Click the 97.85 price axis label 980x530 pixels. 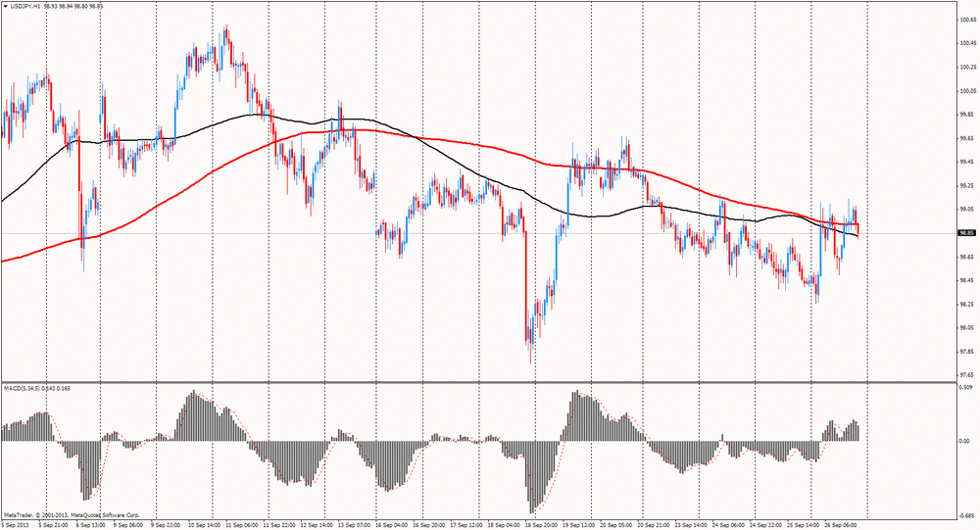(968, 352)
